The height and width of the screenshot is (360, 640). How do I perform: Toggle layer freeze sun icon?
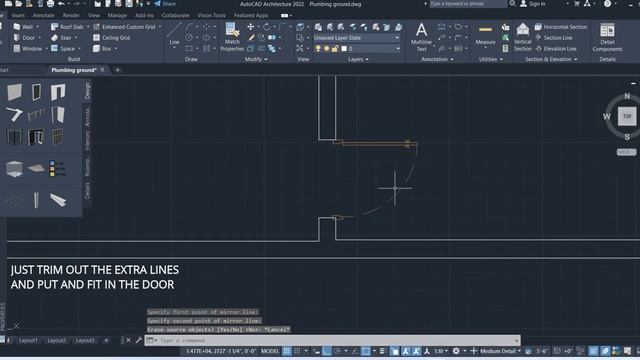(x=326, y=49)
